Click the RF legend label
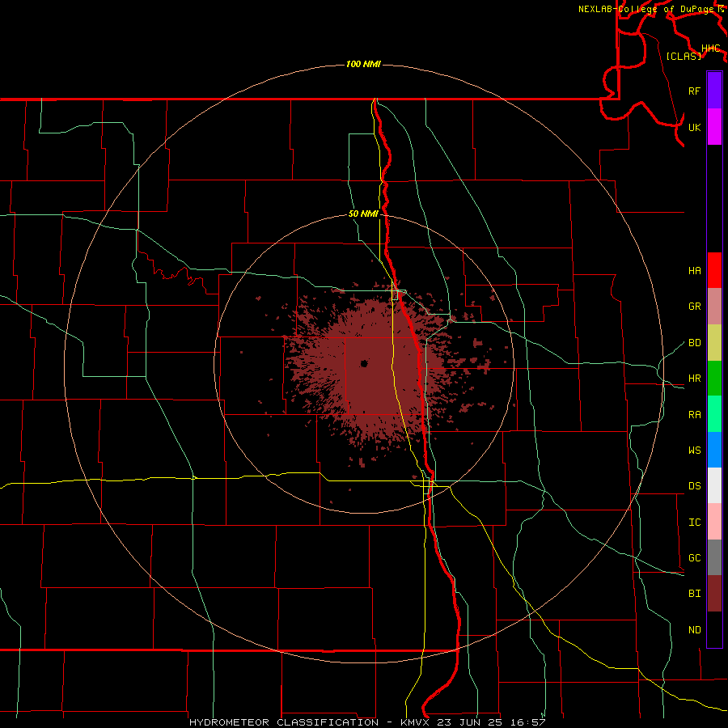 point(694,91)
